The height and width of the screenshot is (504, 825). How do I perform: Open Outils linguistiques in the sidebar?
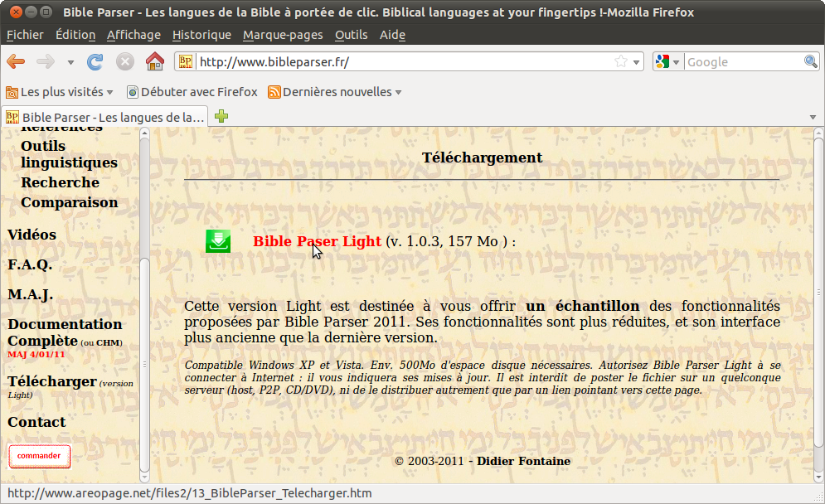click(69, 154)
